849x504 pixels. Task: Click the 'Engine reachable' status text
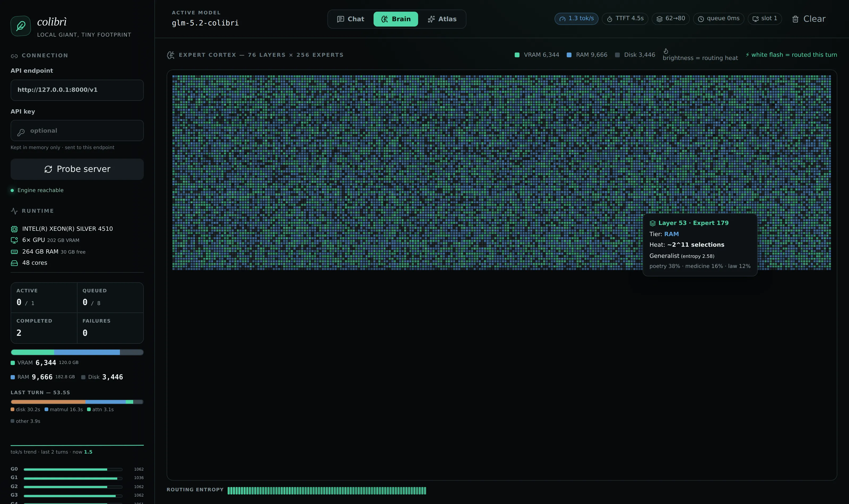click(40, 190)
